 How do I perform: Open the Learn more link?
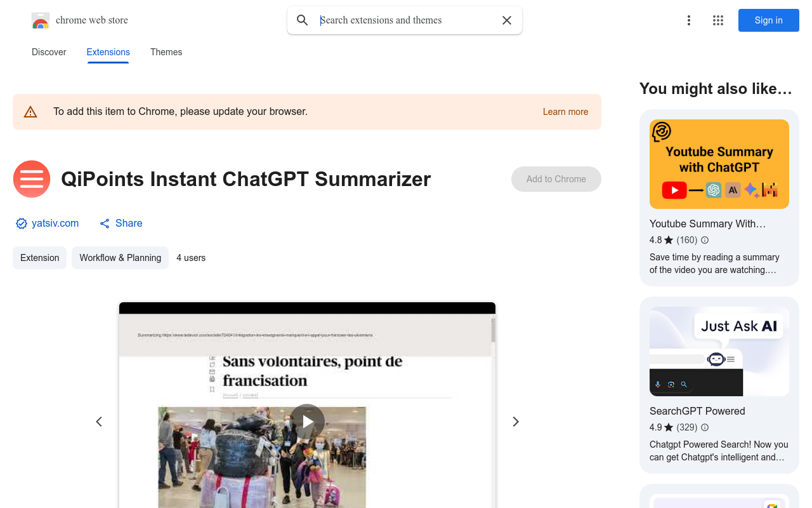coord(565,112)
